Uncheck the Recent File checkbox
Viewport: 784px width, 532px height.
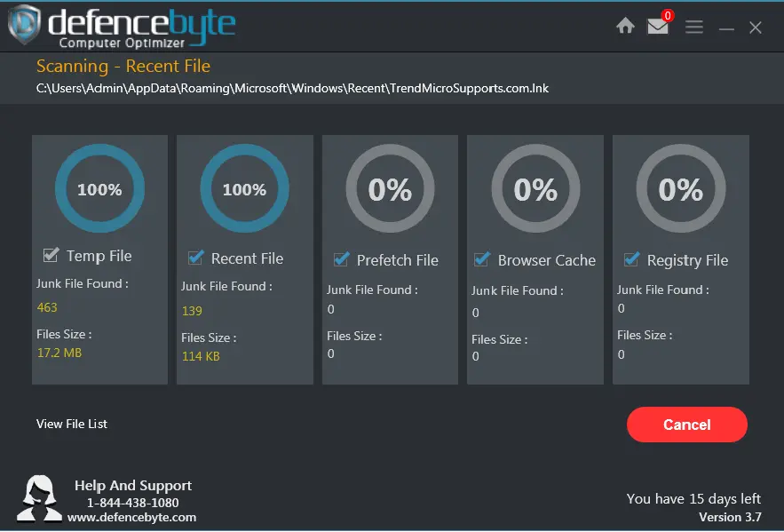[195, 258]
